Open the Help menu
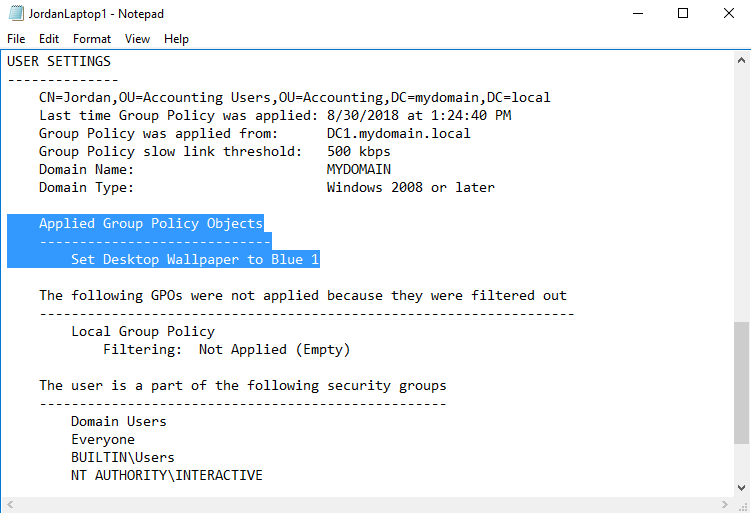751x513 pixels. click(176, 39)
